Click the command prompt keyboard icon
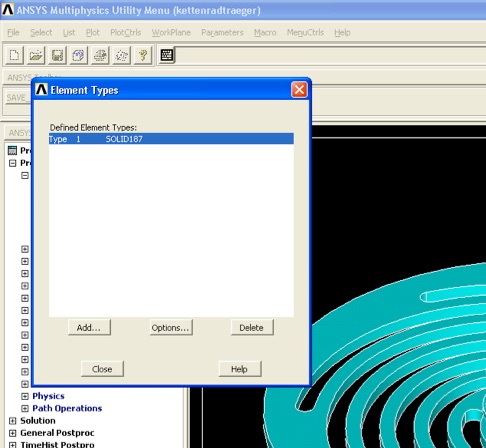The image size is (486, 448). click(x=166, y=55)
